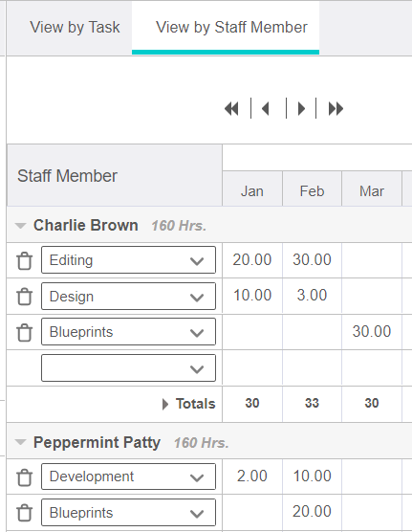Viewport: 412px width, 532px height.
Task: Edit Editing hours for Jan (20.00)
Action: [x=252, y=260]
